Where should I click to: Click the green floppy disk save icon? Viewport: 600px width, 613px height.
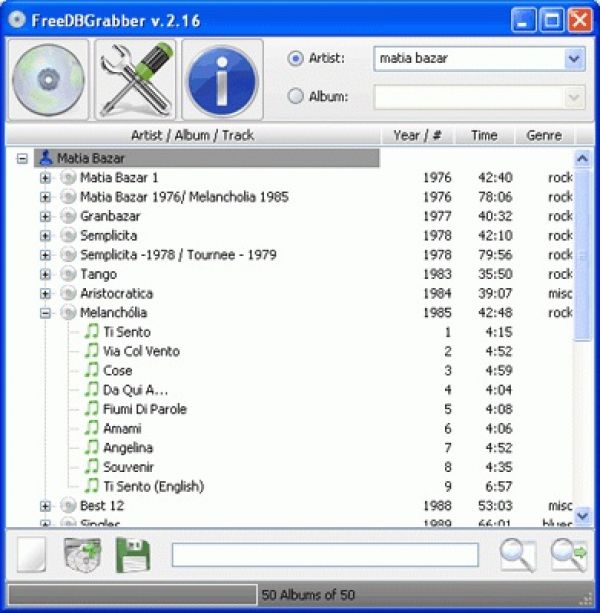[133, 555]
